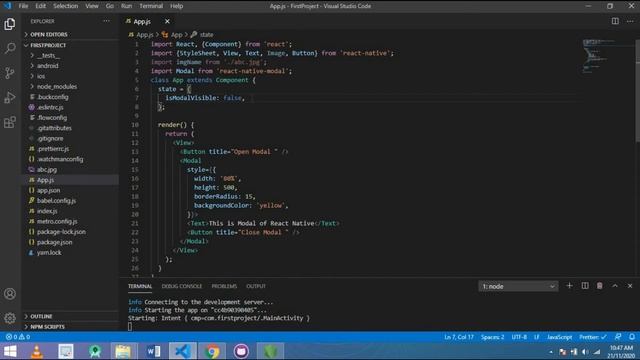
Task: Open Explorer panel ellipsis menu
Action: point(107,21)
